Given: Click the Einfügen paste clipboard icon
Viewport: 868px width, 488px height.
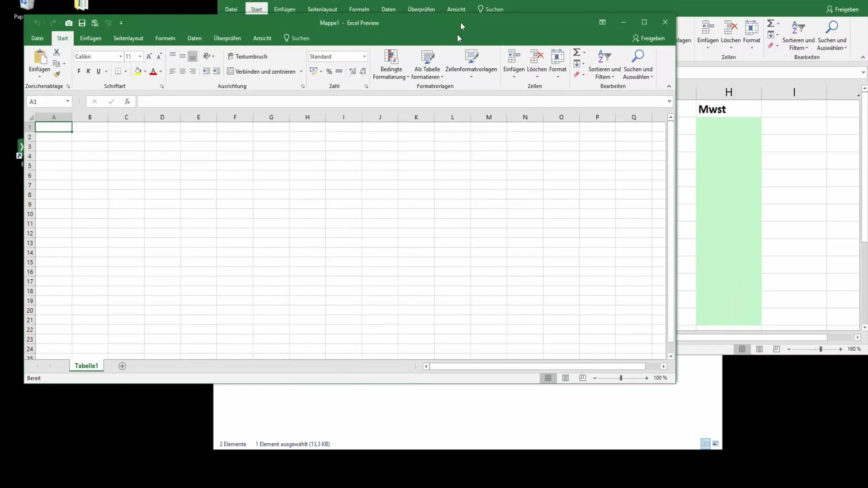Looking at the screenshot, I should pos(40,57).
